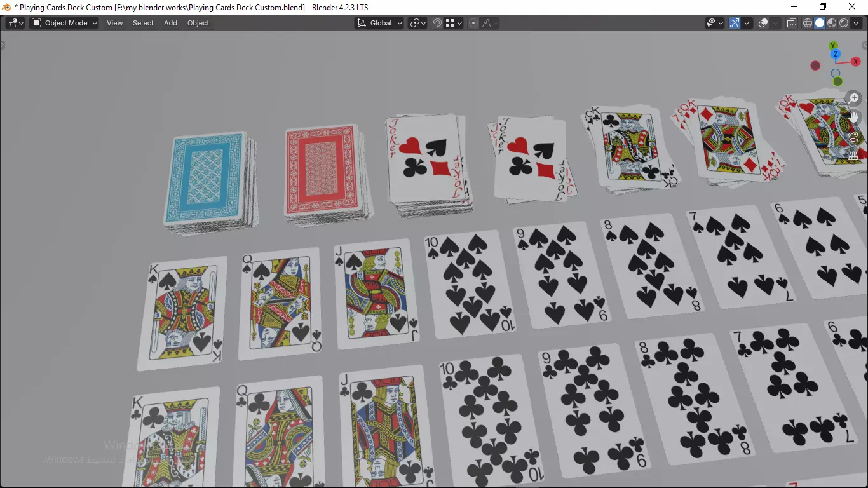Switch to rendered viewport shading
The height and width of the screenshot is (488, 868).
click(x=844, y=23)
